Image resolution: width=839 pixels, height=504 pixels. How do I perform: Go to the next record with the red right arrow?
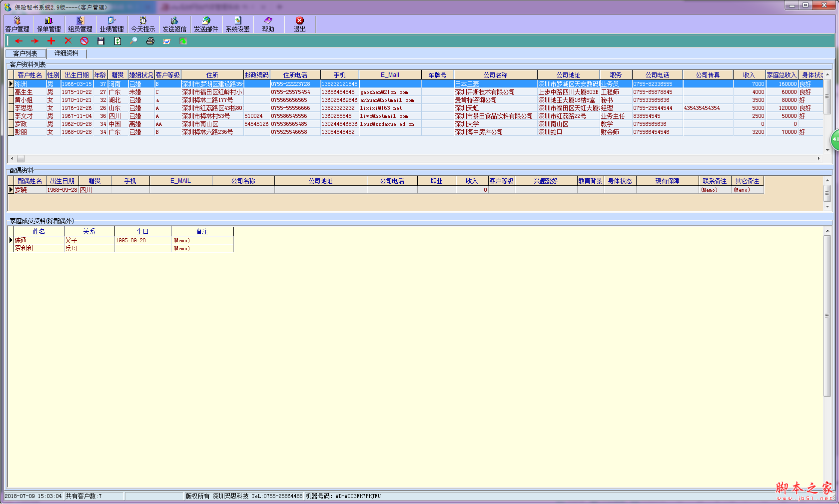click(34, 41)
